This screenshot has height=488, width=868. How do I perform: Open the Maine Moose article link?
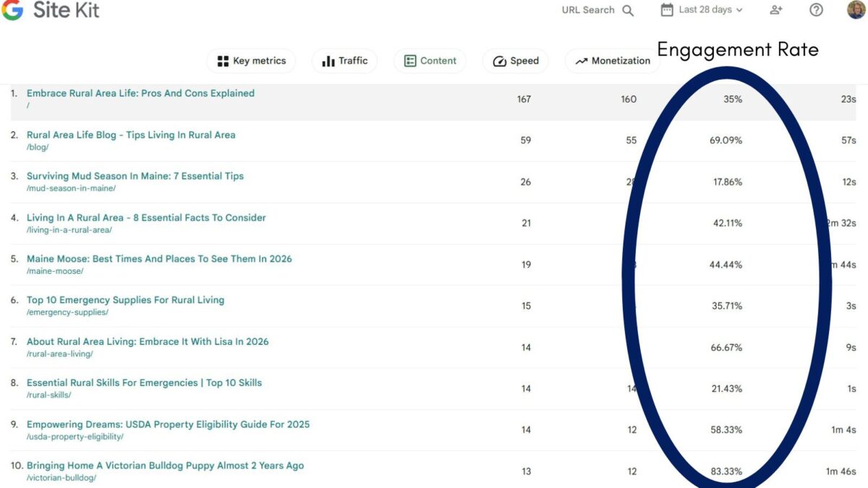159,258
